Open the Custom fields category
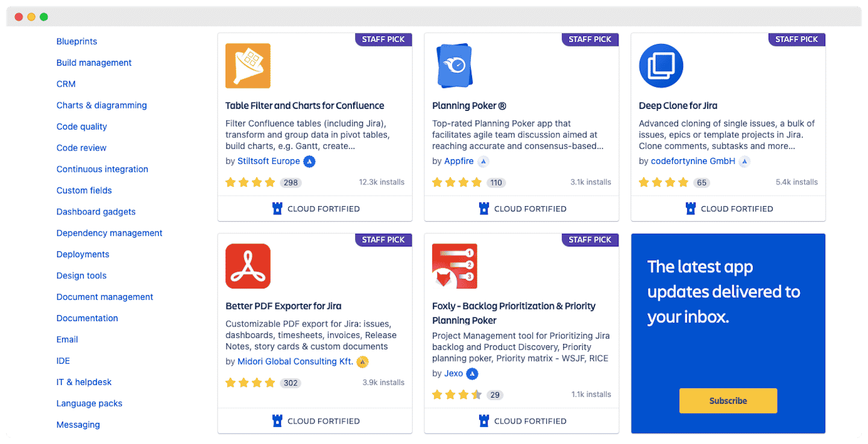This screenshot has width=868, height=444. tap(84, 190)
